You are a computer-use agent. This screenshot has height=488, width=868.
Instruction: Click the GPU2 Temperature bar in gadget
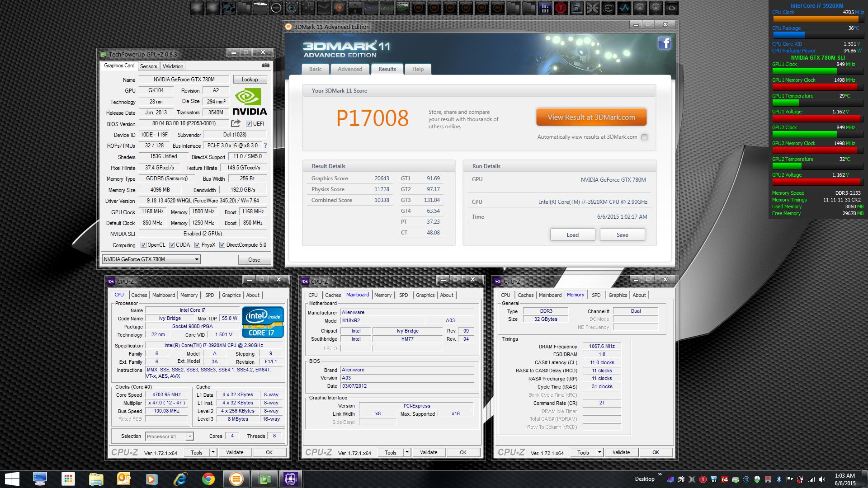click(x=818, y=166)
